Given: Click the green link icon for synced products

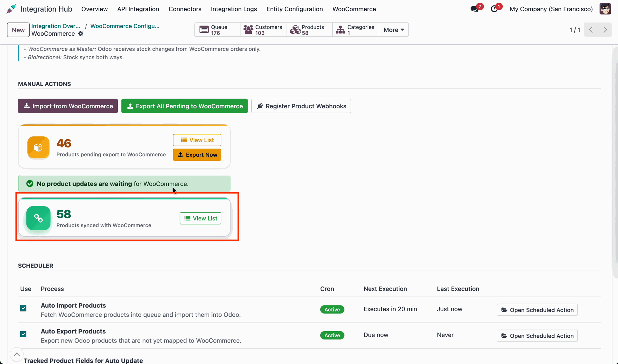Looking at the screenshot, I should tap(38, 218).
